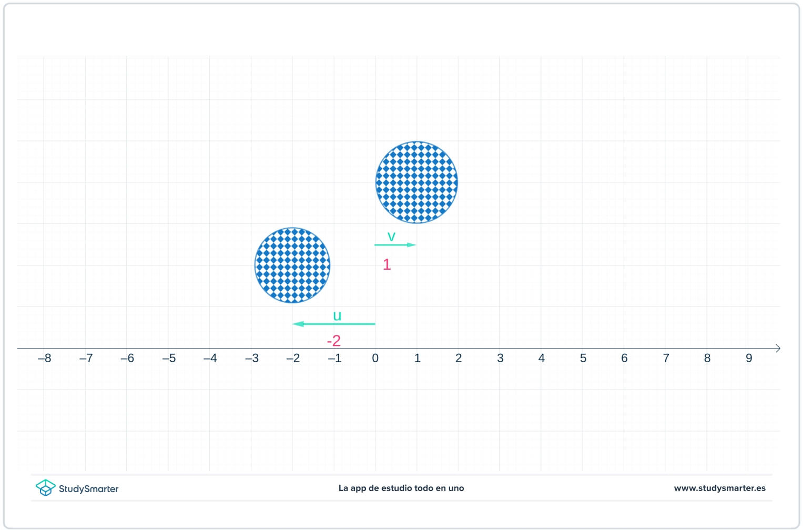The image size is (803, 532).
Task: Click the text La app de estudio todo en uno
Action: (x=401, y=488)
